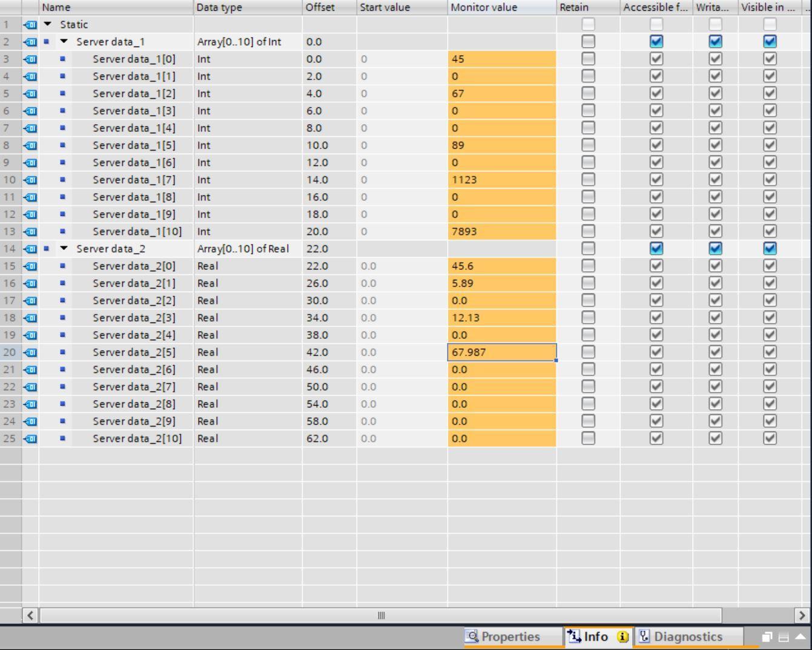Click the tag icon for the Server data_1 array row
Viewport: 812px width, 650px height.
click(30, 42)
